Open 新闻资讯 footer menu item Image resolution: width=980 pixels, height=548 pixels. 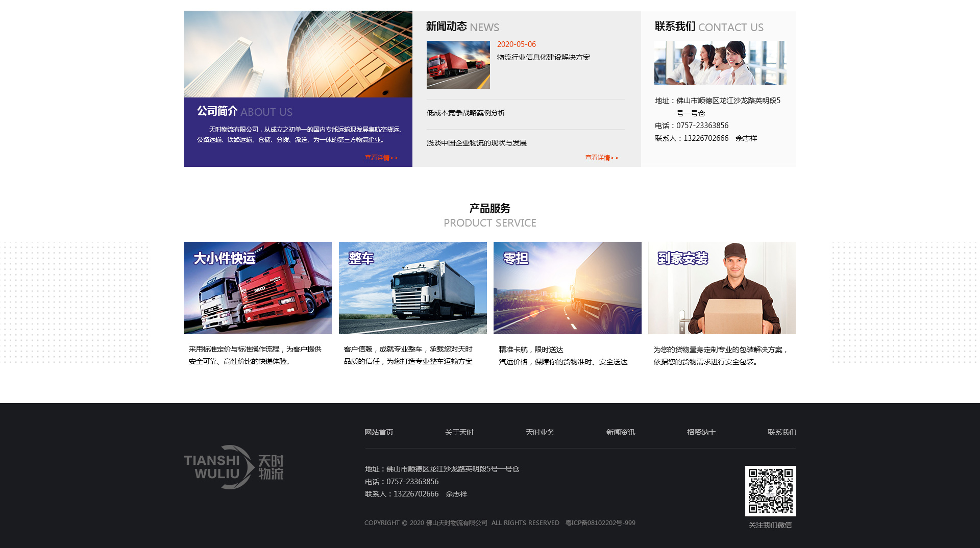pos(621,432)
